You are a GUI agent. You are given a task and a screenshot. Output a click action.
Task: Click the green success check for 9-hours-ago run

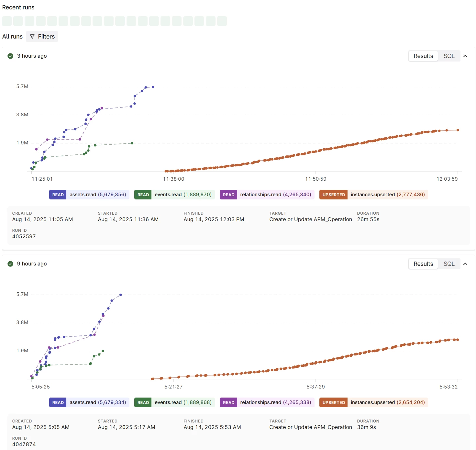(x=10, y=264)
